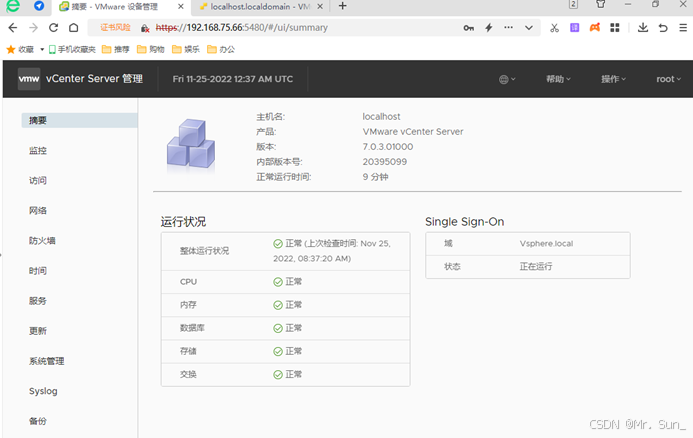The image size is (693, 438).
Task: Click the 数据库 health status check icon
Action: (278, 328)
